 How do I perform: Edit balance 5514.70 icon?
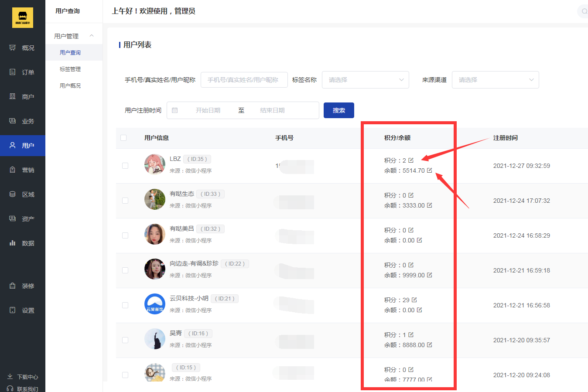point(430,170)
